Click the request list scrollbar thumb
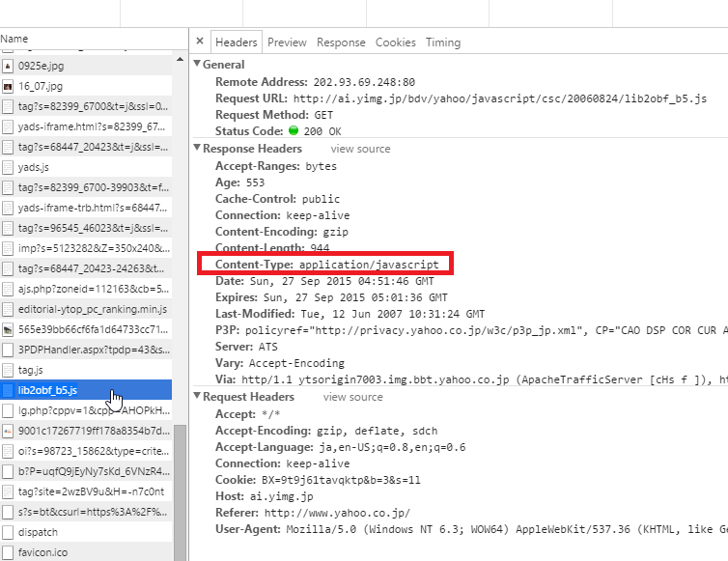This screenshot has width=728, height=561. click(181, 492)
